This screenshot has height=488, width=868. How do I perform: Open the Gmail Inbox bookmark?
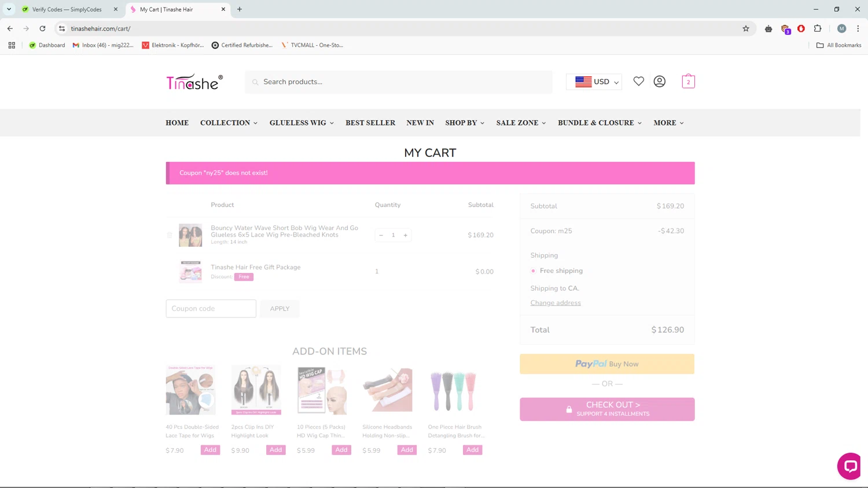103,45
